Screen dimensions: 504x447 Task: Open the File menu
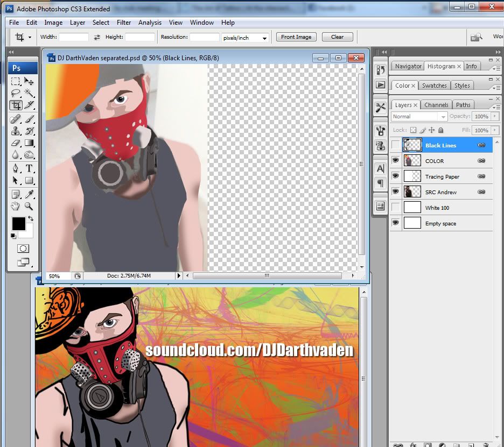tap(14, 23)
